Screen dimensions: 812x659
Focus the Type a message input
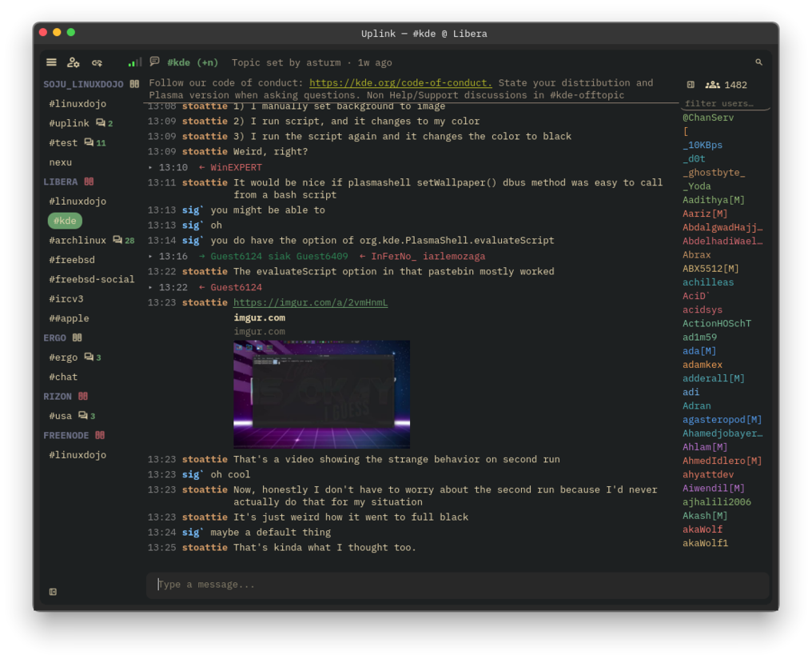[x=457, y=585]
